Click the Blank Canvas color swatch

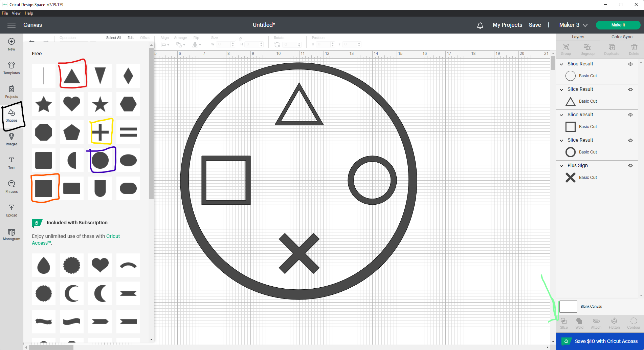point(568,307)
